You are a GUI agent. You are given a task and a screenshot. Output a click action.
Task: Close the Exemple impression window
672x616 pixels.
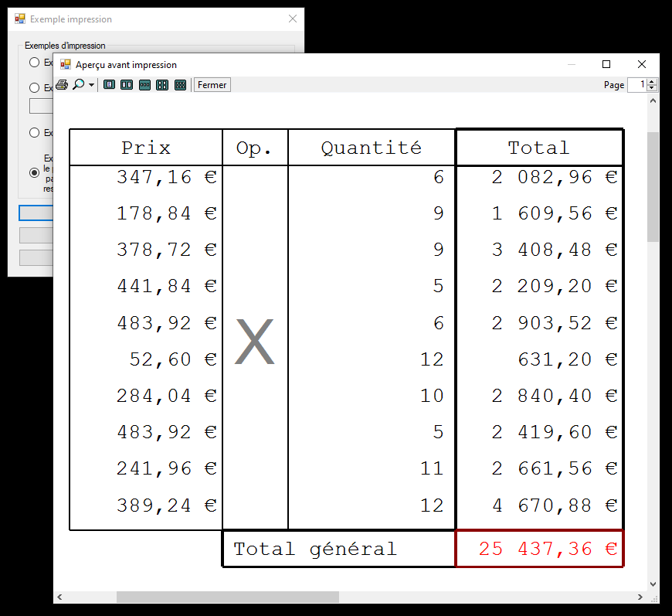293,19
